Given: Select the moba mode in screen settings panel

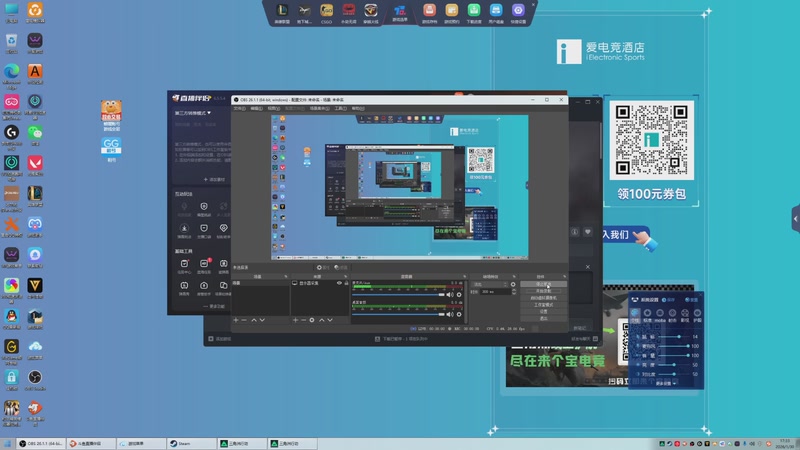Looking at the screenshot, I should 660,315.
